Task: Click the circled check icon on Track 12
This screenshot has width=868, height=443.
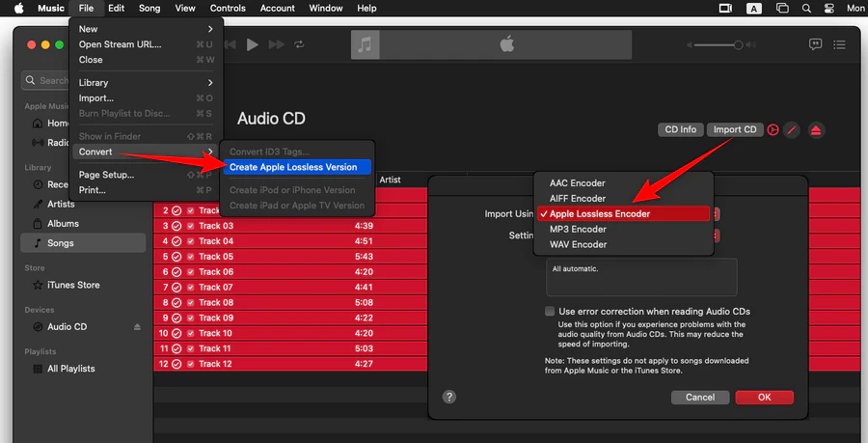Action: click(x=176, y=364)
